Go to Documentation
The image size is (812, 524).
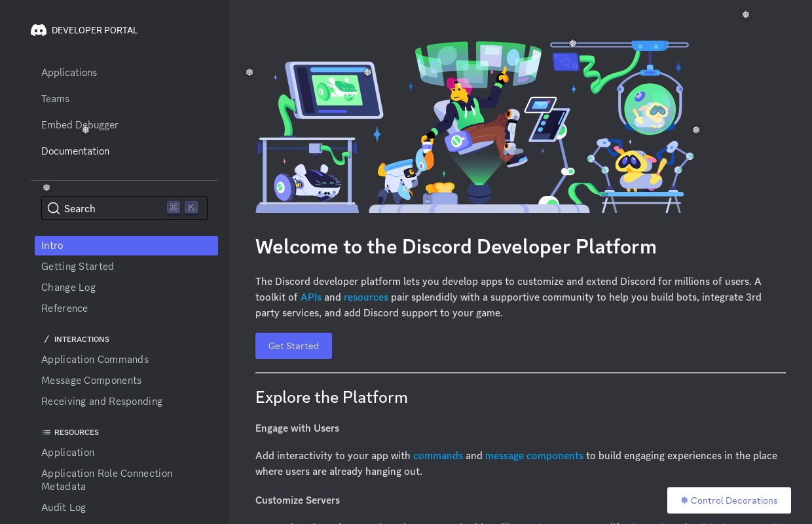75,151
